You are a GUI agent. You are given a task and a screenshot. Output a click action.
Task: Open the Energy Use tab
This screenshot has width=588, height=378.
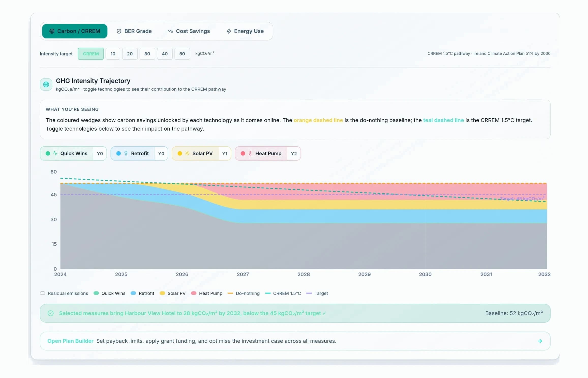tap(245, 31)
